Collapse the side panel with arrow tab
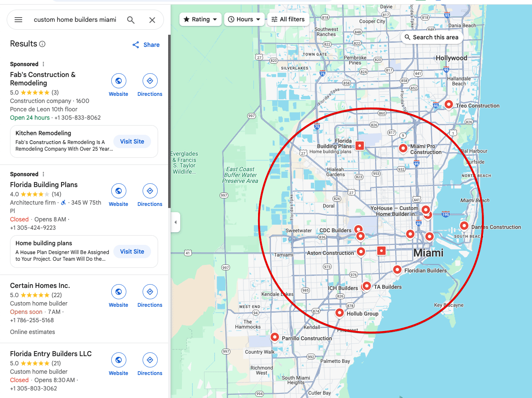Viewport: 532px width, 398px height. [x=176, y=222]
